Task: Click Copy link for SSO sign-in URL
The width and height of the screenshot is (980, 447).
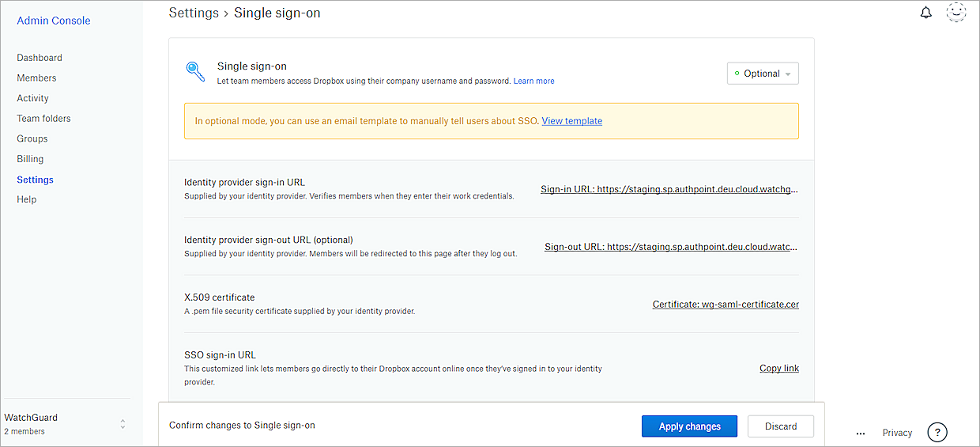Action: (x=778, y=368)
